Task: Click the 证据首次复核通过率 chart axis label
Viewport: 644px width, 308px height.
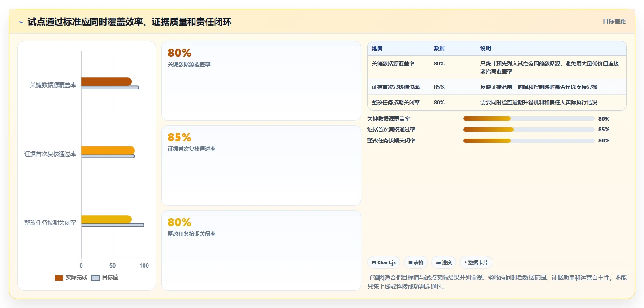Action: pyautogui.click(x=51, y=154)
